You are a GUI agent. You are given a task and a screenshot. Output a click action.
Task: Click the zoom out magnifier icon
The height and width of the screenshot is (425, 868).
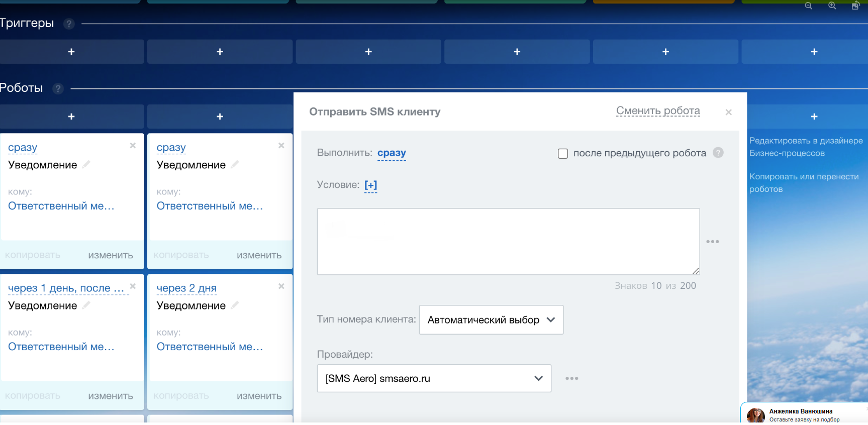point(808,6)
